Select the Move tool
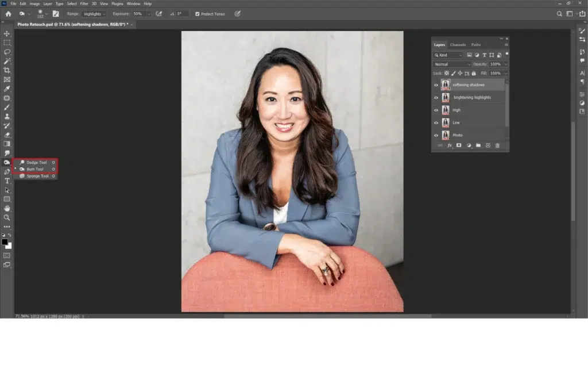The width and height of the screenshot is (588, 368). pos(7,33)
